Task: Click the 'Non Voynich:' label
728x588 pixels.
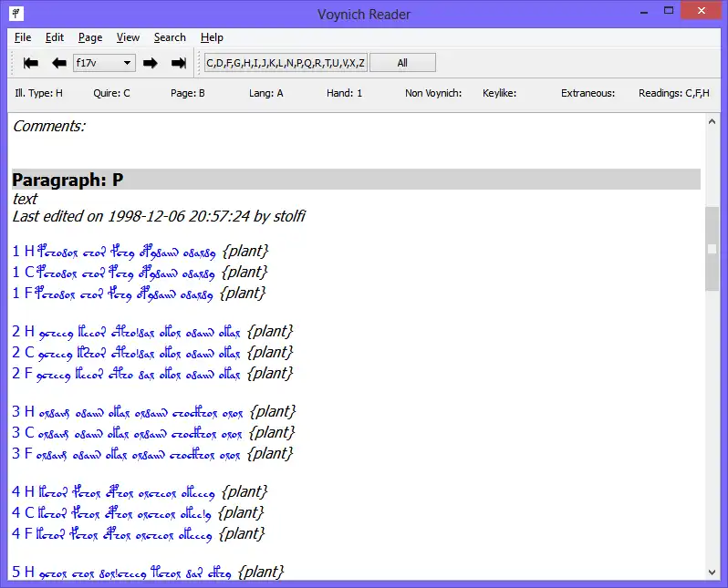Action: click(x=433, y=93)
